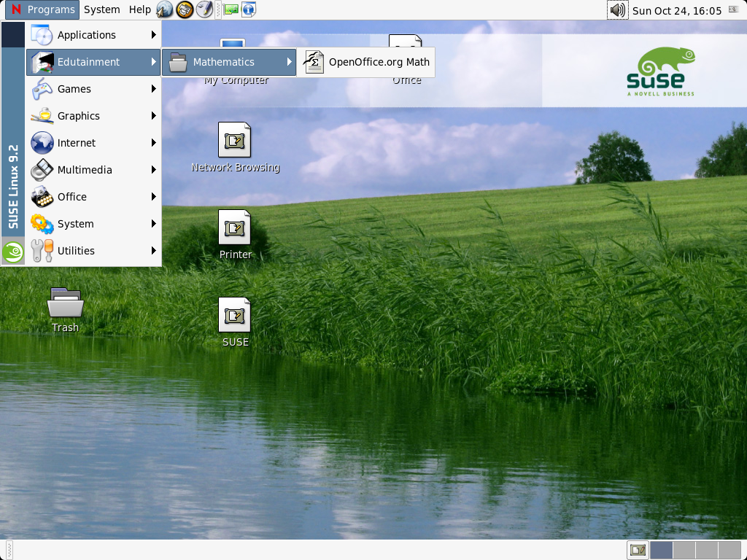Launch OpenOffice.org Math
747x560 pixels.
pos(366,62)
